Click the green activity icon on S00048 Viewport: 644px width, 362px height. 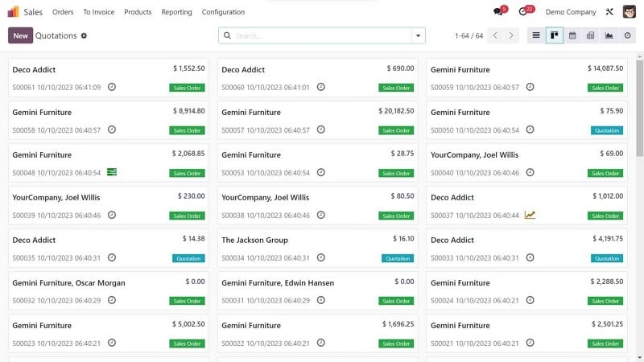tap(112, 172)
